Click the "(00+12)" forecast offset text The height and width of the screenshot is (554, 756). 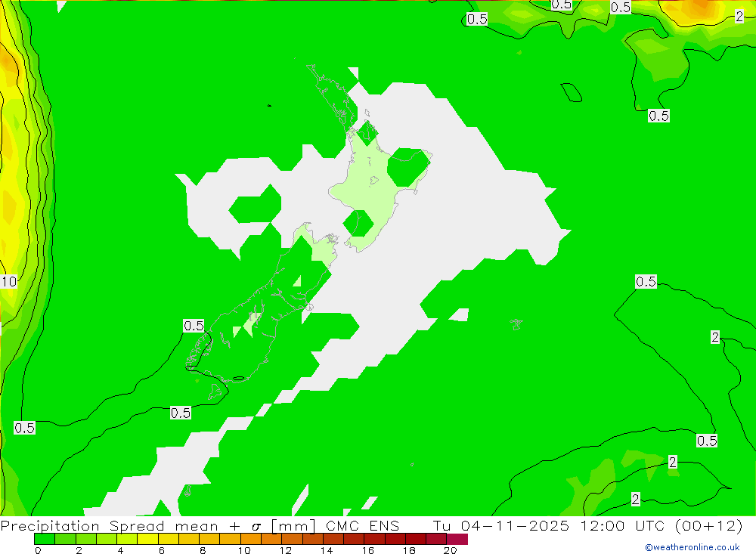pyautogui.click(x=709, y=525)
